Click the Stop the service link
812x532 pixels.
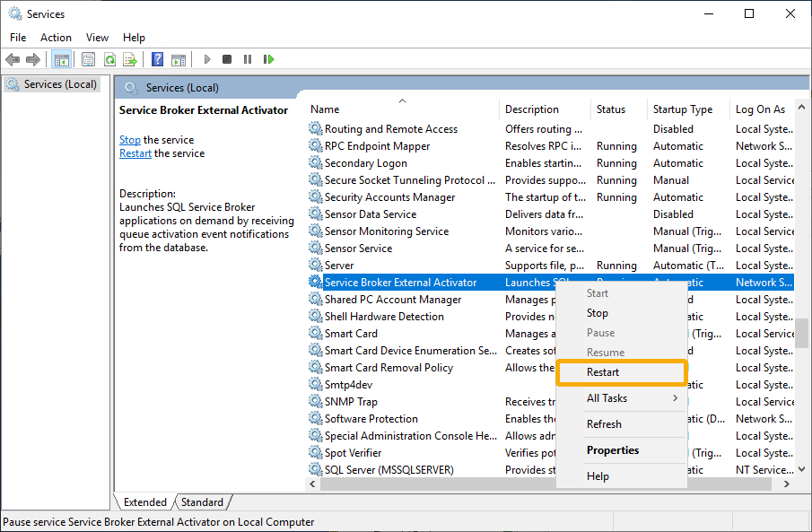click(x=130, y=140)
